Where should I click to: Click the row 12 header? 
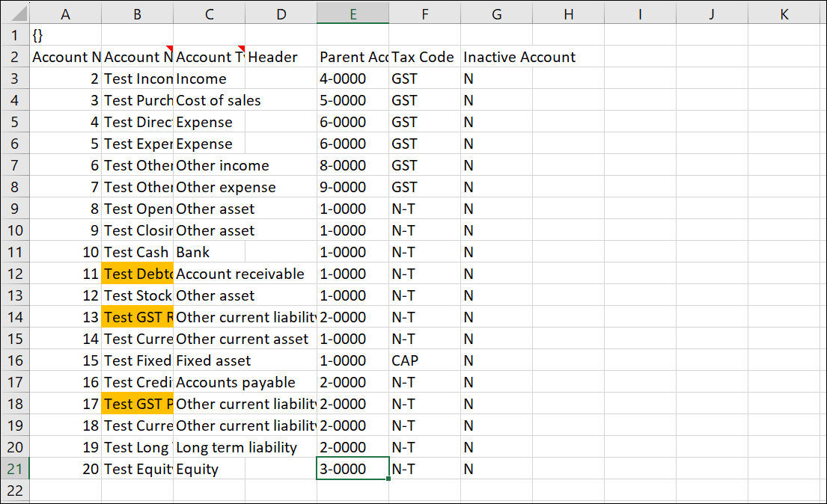[x=15, y=274]
